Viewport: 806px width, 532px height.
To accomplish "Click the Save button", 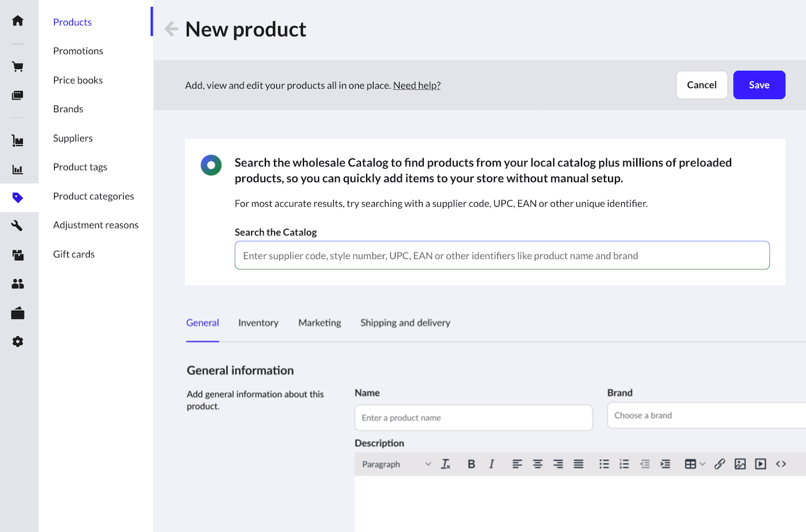I will pyautogui.click(x=759, y=85).
